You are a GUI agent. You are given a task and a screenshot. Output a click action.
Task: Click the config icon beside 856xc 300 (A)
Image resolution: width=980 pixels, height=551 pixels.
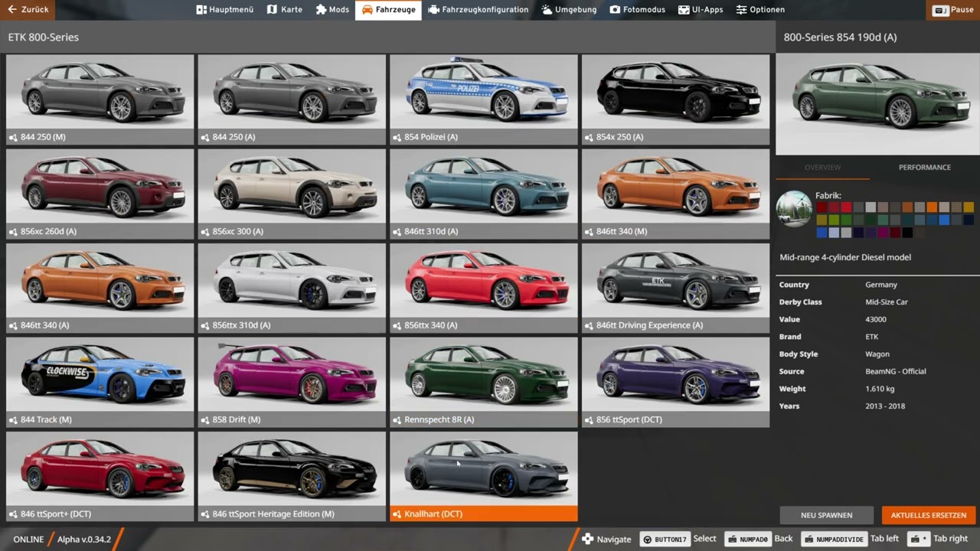click(x=204, y=232)
